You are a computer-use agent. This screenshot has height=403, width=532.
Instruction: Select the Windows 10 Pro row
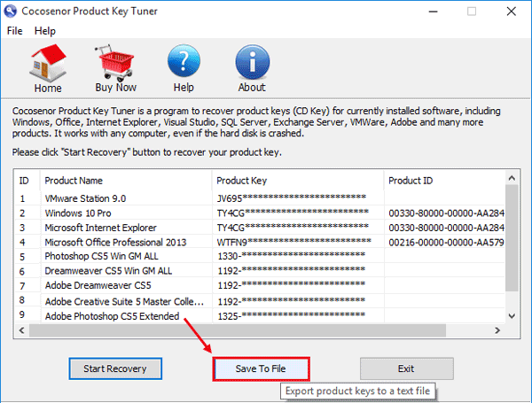click(x=260, y=213)
